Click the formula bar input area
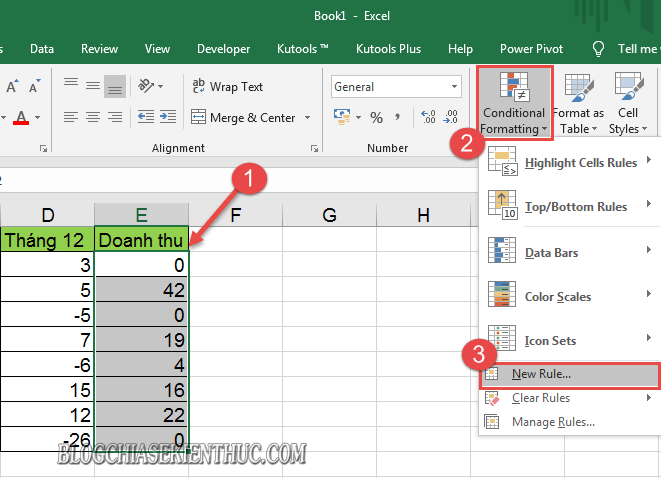 (x=240, y=180)
